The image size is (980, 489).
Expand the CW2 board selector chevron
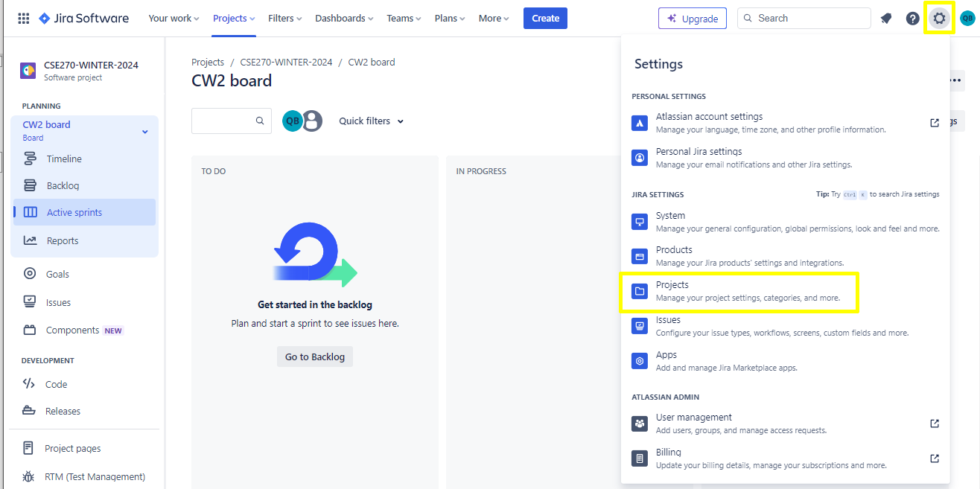coord(144,132)
